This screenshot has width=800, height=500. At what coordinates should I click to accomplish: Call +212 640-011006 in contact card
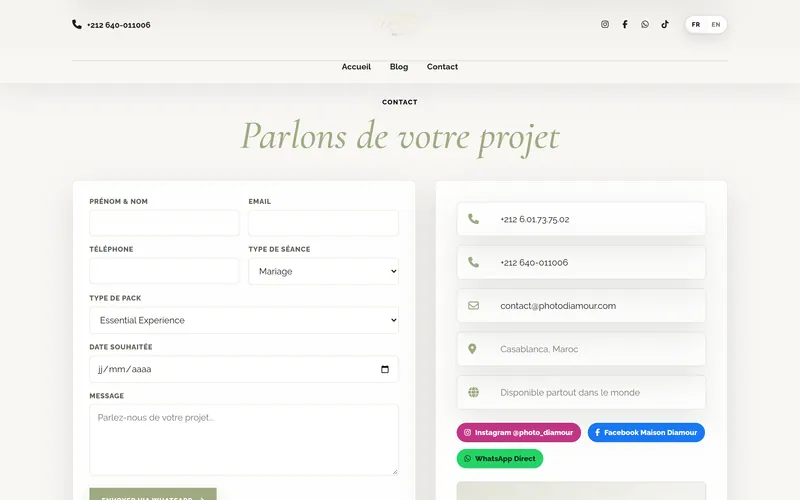point(534,263)
